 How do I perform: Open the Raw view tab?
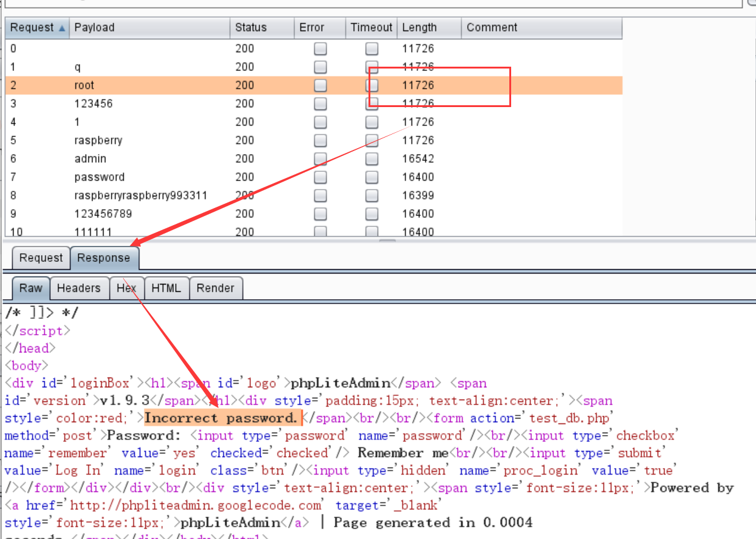pos(31,288)
